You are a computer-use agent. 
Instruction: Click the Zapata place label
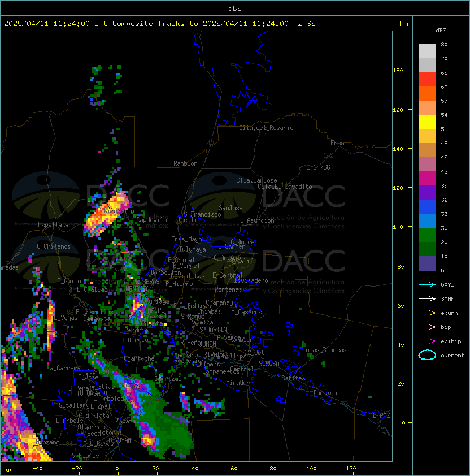125,421
